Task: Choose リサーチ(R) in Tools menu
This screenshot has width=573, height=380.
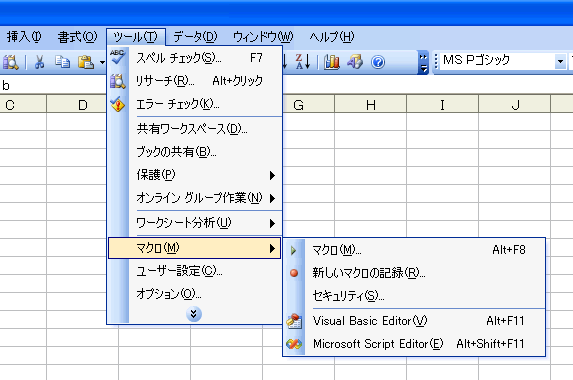Action: point(195,81)
